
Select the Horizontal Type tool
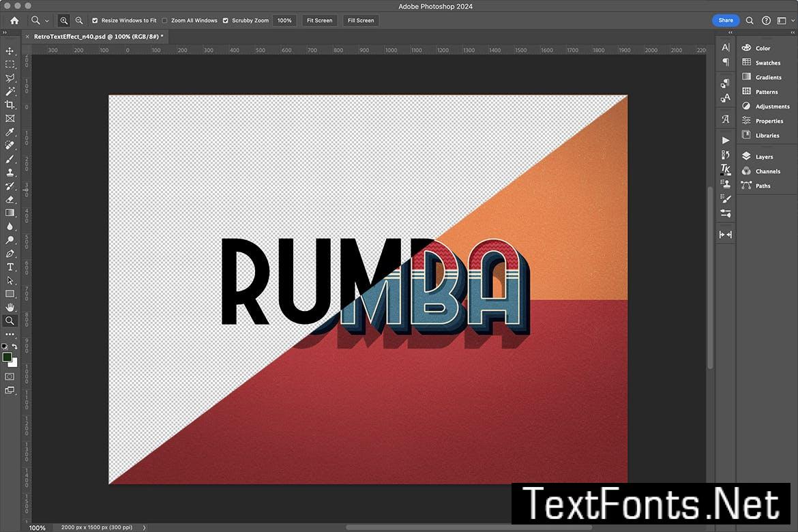coord(10,267)
